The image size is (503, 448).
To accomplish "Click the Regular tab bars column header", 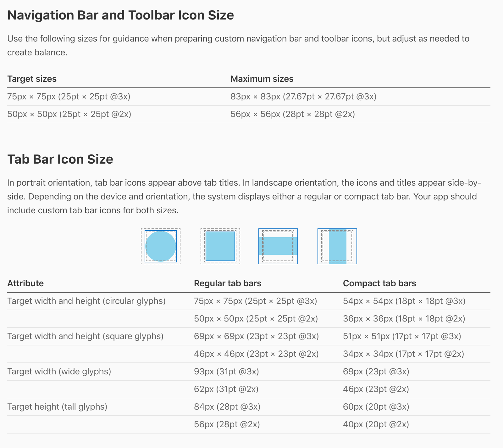I will point(228,283).
